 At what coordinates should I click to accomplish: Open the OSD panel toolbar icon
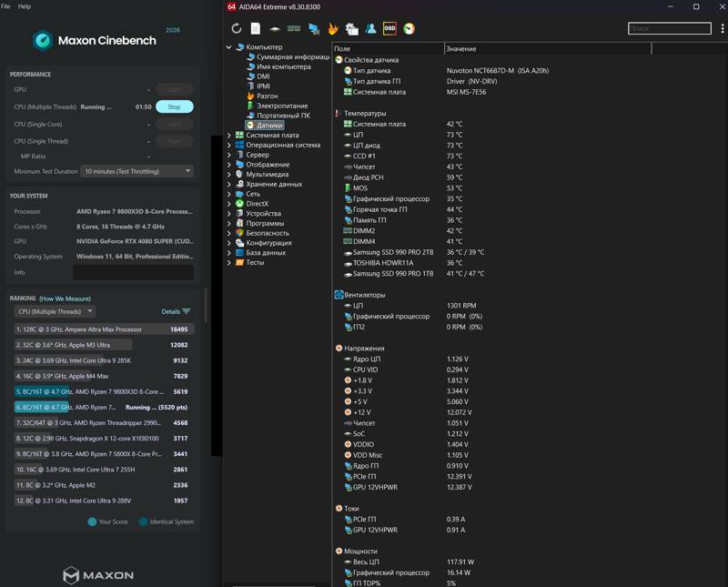[x=389, y=29]
